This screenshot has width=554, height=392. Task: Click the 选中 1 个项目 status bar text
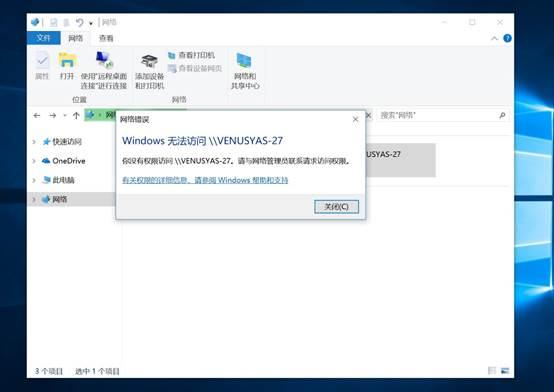point(97,371)
